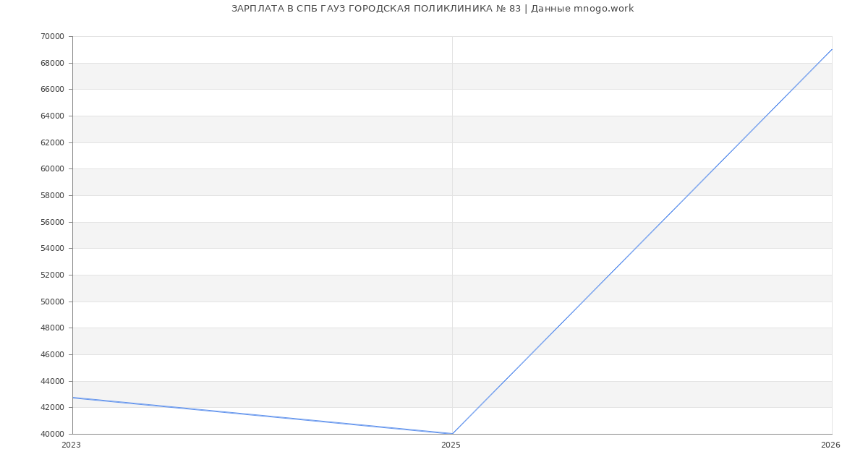Viewport: 868px width, 470px height.
Task: Click the 48000 y-axis label
Action: click(52, 328)
